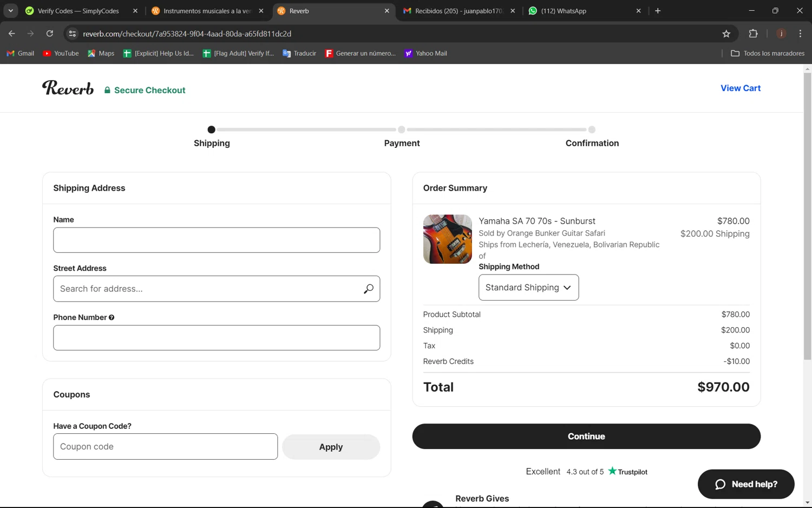This screenshot has width=812, height=508.
Task: Click the Secure Checkout lock icon
Action: pyautogui.click(x=107, y=90)
